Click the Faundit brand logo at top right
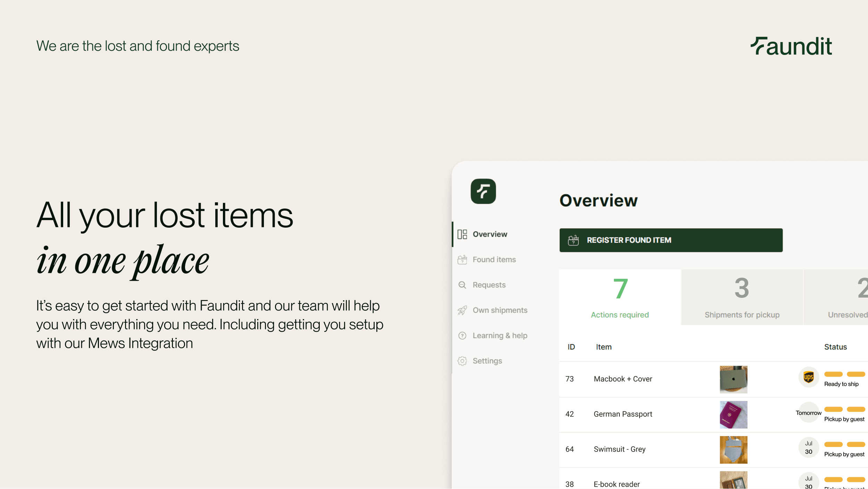The image size is (868, 489). 791,46
